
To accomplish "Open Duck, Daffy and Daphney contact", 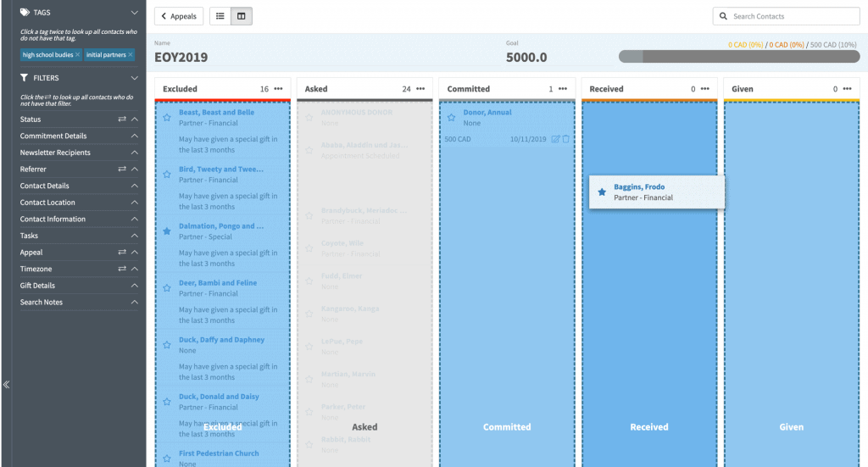I will (x=221, y=339).
